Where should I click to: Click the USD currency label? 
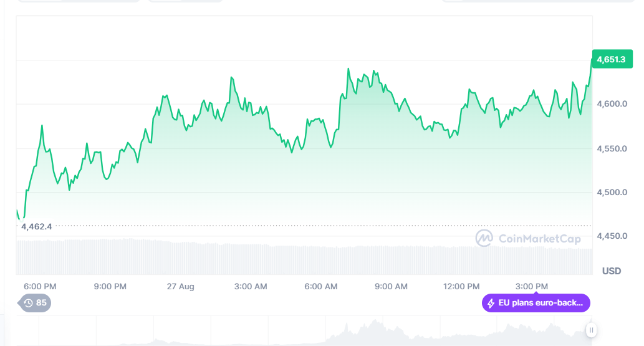coord(611,271)
